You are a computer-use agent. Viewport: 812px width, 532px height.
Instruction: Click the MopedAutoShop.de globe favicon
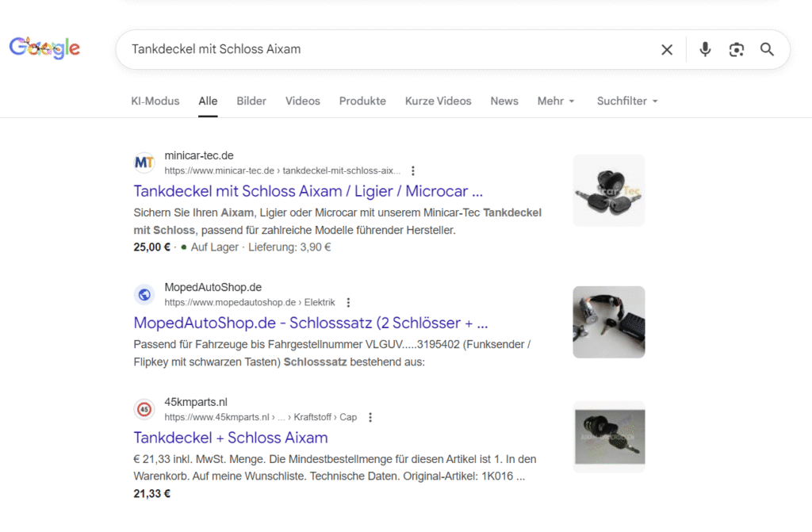click(x=144, y=294)
